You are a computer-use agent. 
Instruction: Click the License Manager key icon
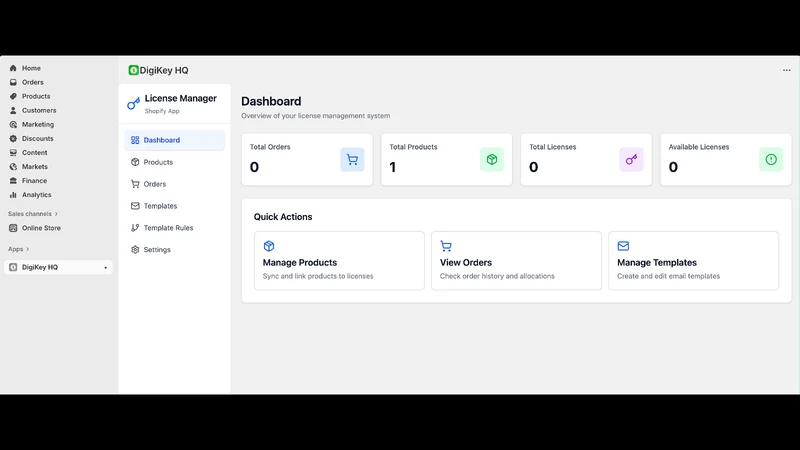134,104
